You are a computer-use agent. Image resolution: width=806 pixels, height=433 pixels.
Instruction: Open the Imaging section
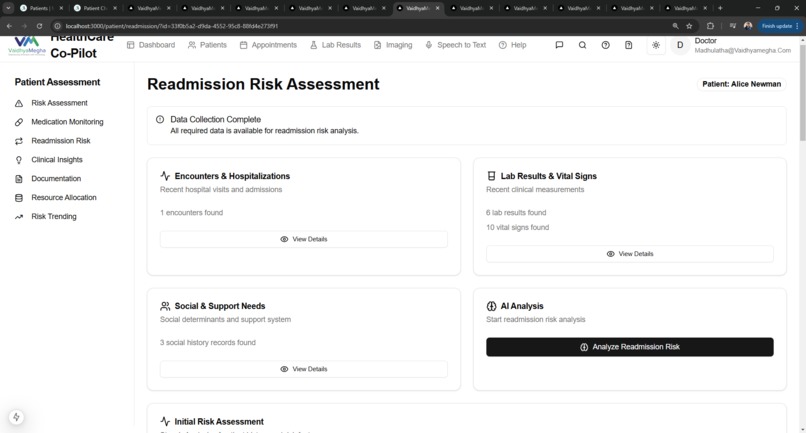coord(393,45)
